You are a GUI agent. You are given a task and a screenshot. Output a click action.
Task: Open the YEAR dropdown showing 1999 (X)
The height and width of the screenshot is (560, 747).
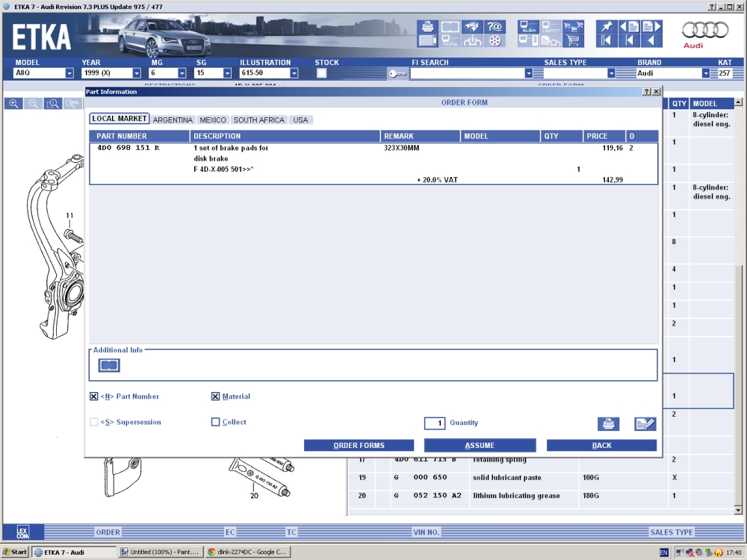point(137,73)
